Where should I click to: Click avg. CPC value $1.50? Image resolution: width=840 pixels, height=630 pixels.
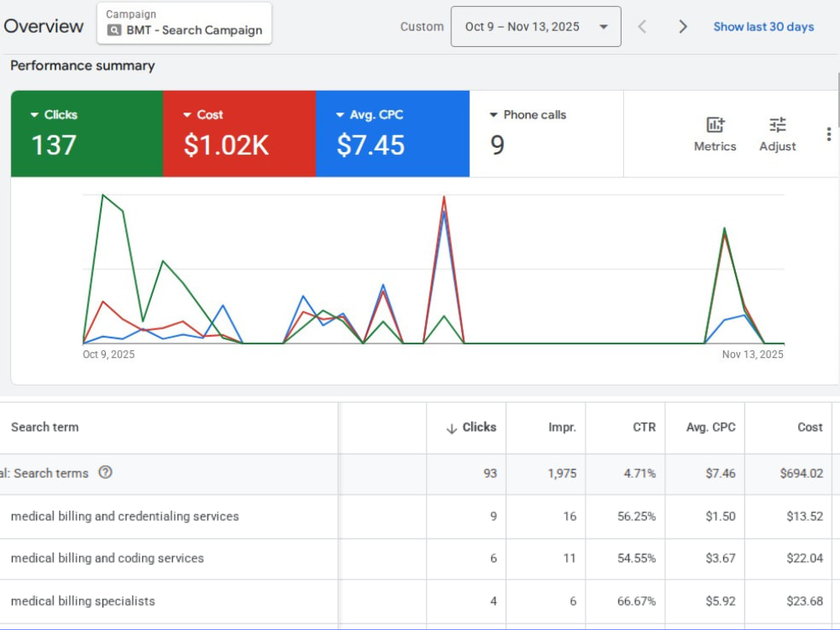(720, 516)
